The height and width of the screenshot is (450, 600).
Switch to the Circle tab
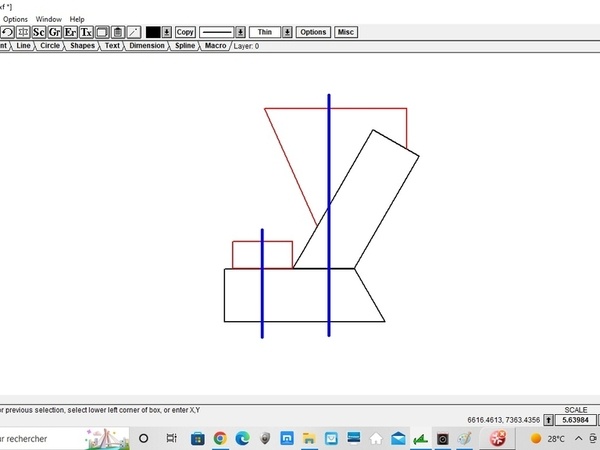pyautogui.click(x=49, y=46)
